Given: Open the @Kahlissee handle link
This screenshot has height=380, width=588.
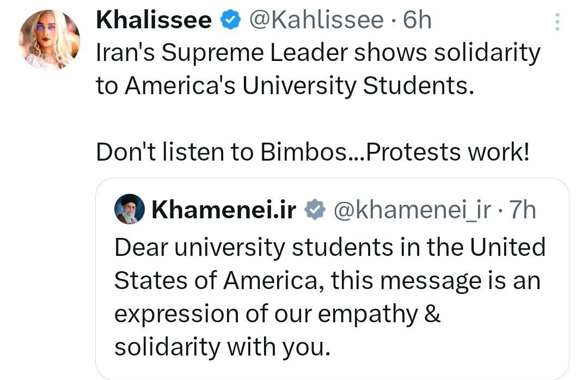Looking at the screenshot, I should point(316,20).
